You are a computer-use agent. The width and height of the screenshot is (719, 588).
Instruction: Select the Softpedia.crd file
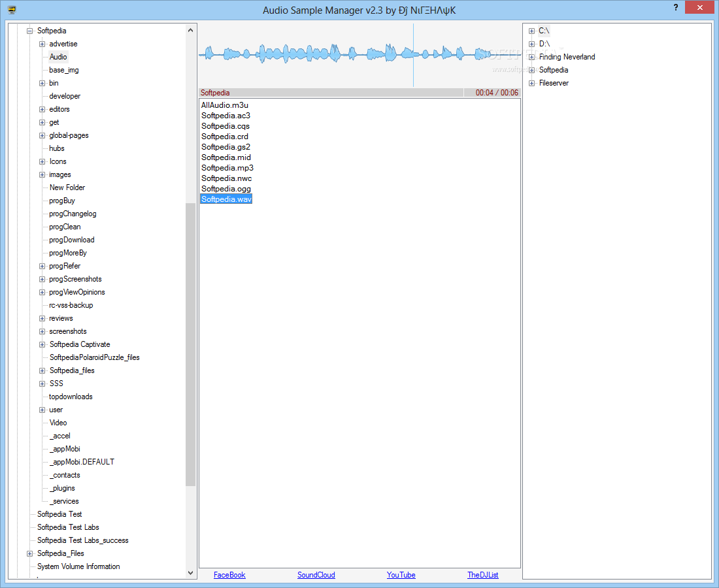click(x=225, y=137)
